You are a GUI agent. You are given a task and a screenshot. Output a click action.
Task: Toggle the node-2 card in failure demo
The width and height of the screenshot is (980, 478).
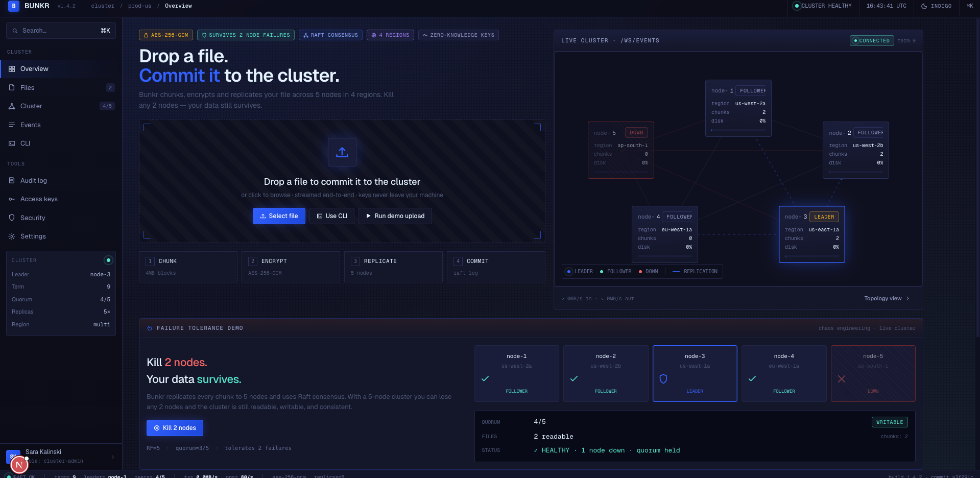tap(606, 374)
